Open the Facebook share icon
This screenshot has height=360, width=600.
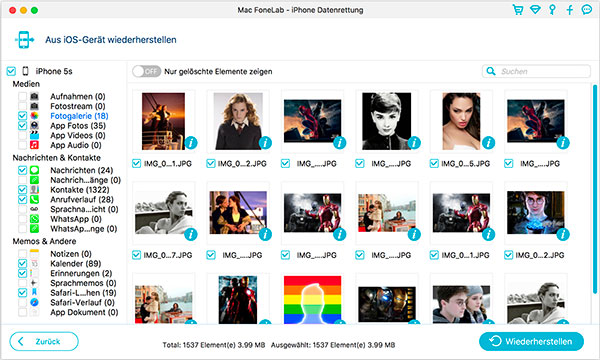pyautogui.click(x=570, y=10)
